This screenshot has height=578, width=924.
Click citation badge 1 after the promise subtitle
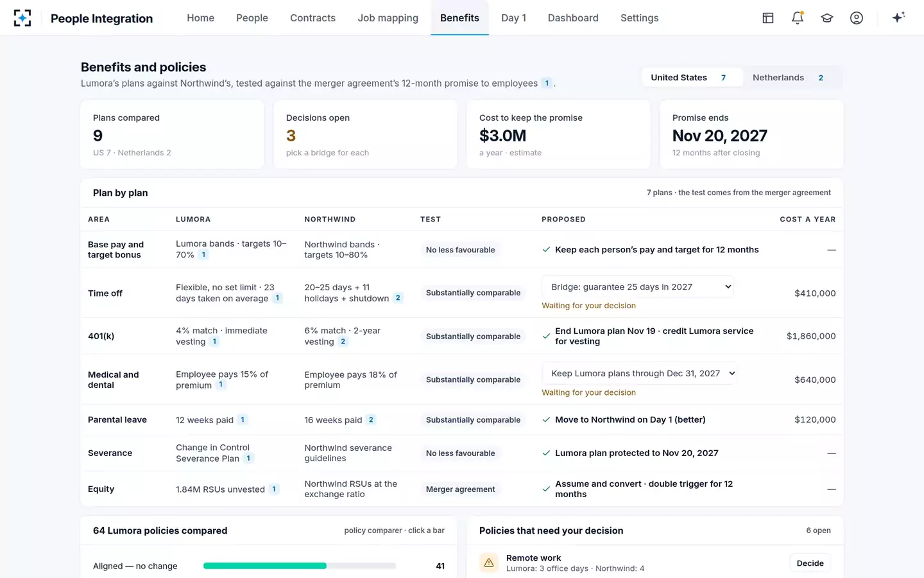[547, 83]
